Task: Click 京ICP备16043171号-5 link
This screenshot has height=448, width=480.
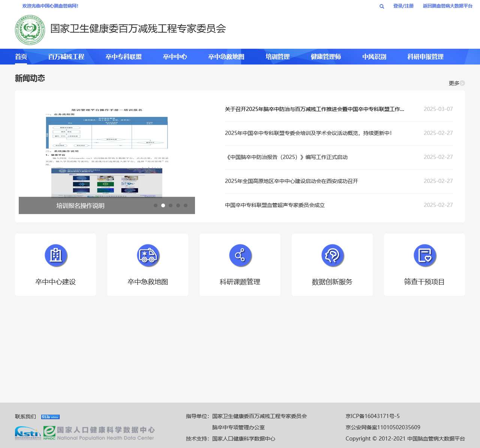Action: [373, 416]
